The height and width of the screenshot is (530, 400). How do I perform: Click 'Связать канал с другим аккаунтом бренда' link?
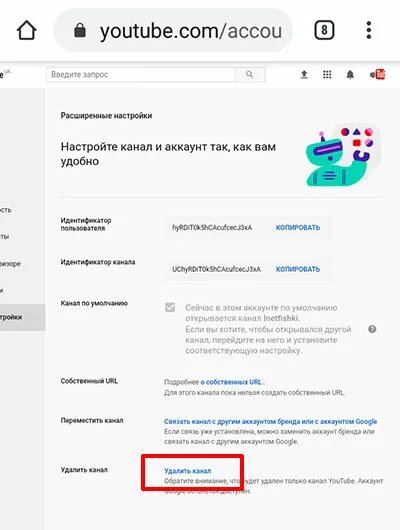click(x=270, y=421)
